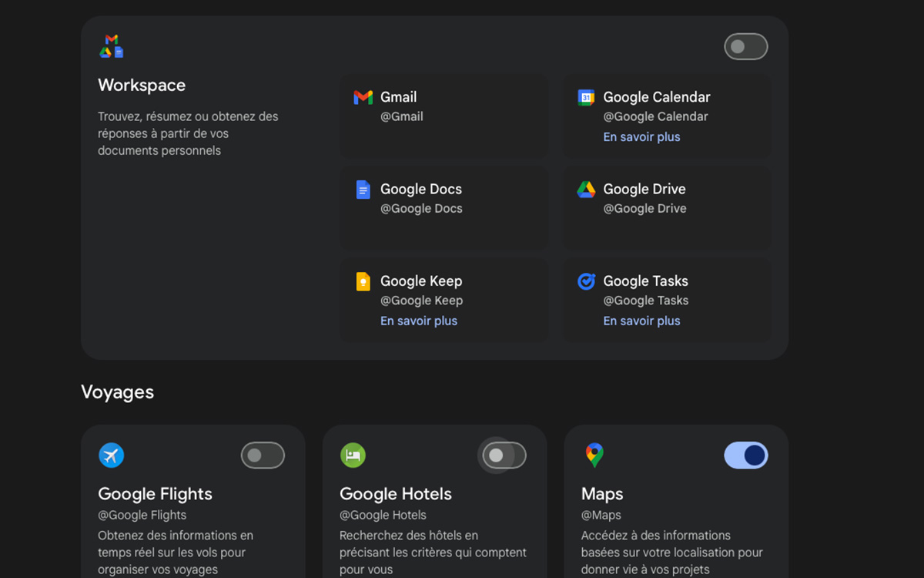Screen dimensions: 924x578
Task: Click the Google Calendar icon
Action: (x=586, y=97)
